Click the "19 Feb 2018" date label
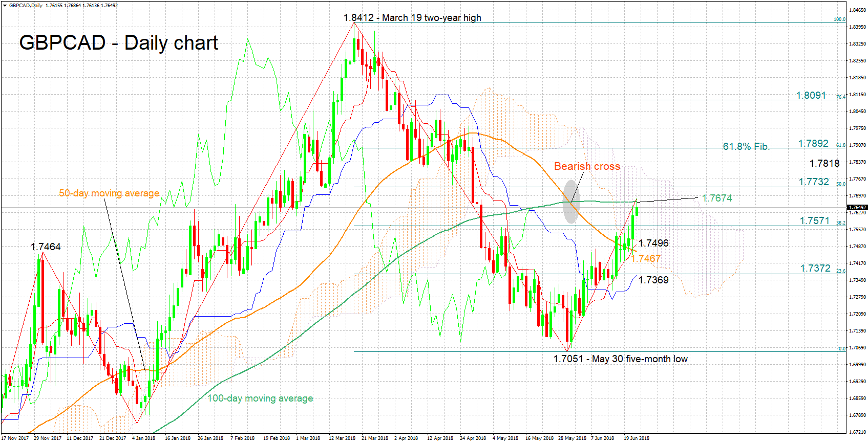 (x=277, y=438)
